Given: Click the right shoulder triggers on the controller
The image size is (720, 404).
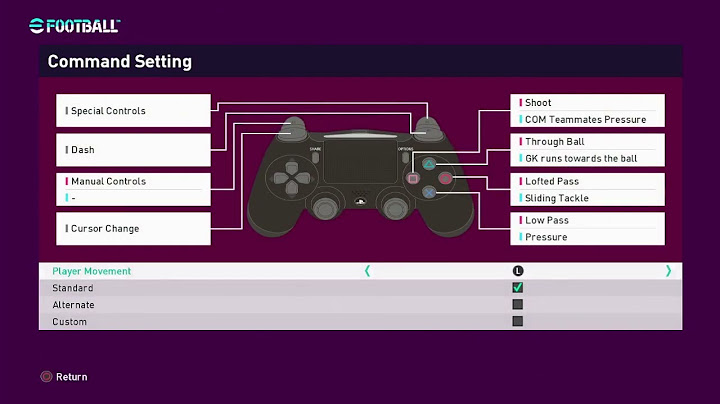Looking at the screenshot, I should click(x=428, y=129).
